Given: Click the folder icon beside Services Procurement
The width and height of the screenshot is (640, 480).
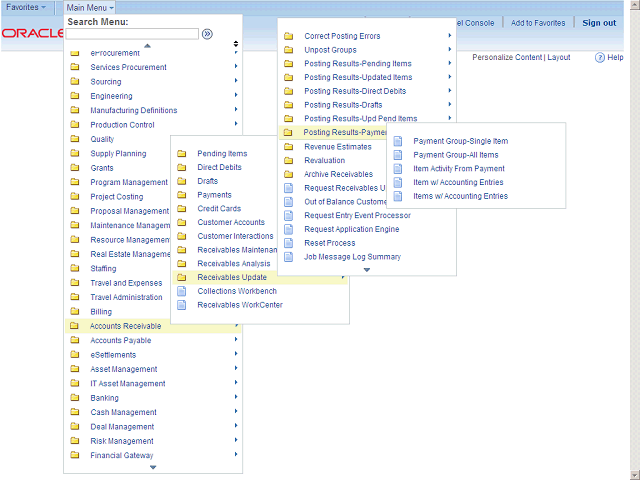Looking at the screenshot, I should tap(75, 67).
